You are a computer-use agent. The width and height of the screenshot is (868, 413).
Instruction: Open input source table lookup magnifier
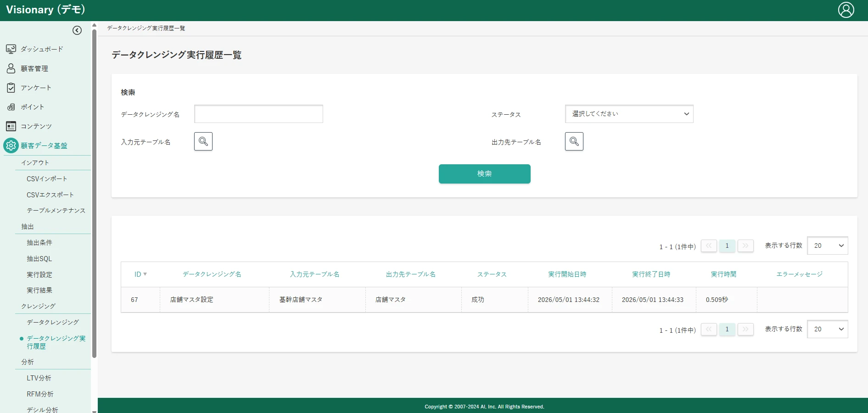coord(203,141)
